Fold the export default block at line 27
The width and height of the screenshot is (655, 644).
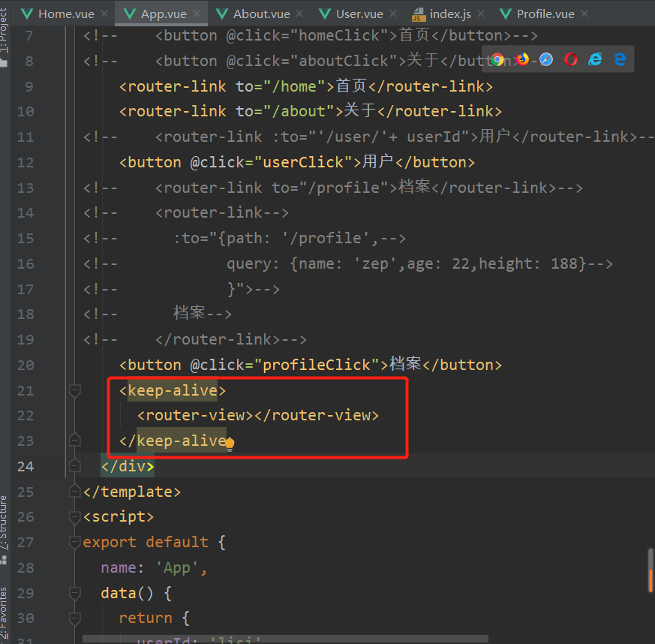(75, 543)
